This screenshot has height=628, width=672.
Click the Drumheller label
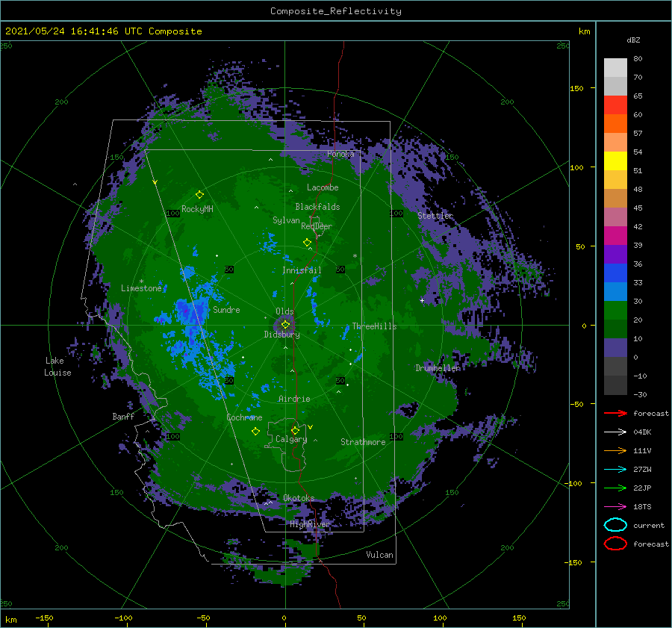click(438, 368)
